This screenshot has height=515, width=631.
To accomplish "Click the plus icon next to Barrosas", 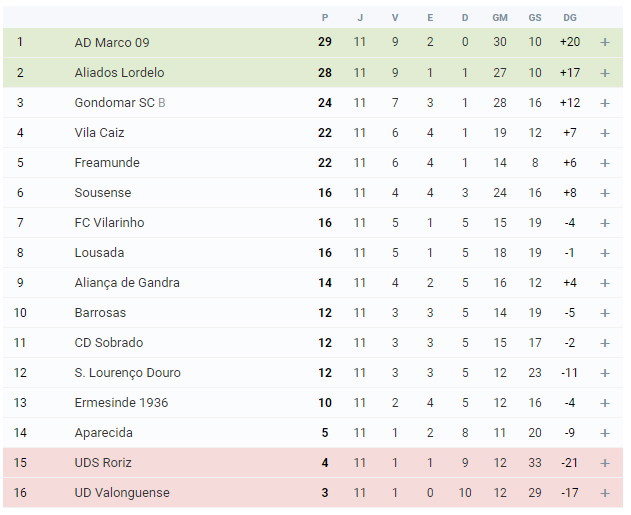I will (x=605, y=313).
